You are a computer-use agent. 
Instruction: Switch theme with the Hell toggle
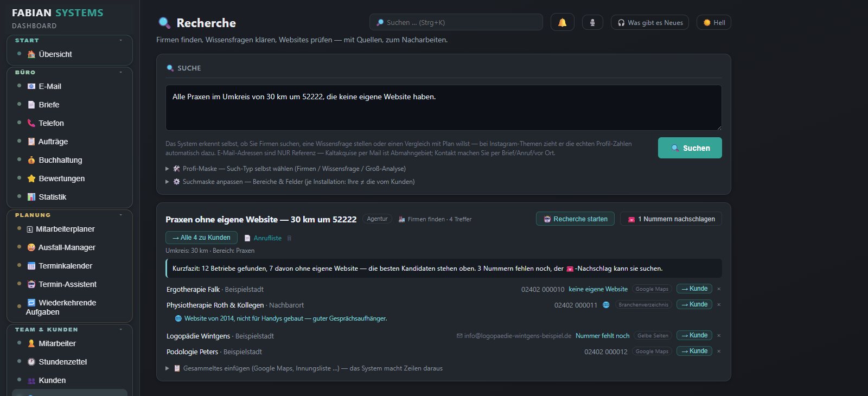pos(714,22)
